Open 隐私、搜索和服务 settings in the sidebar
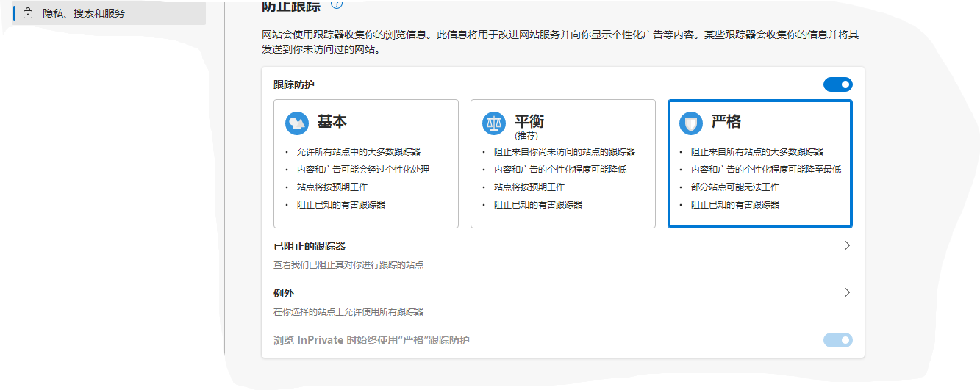The image size is (980, 390). click(x=109, y=13)
